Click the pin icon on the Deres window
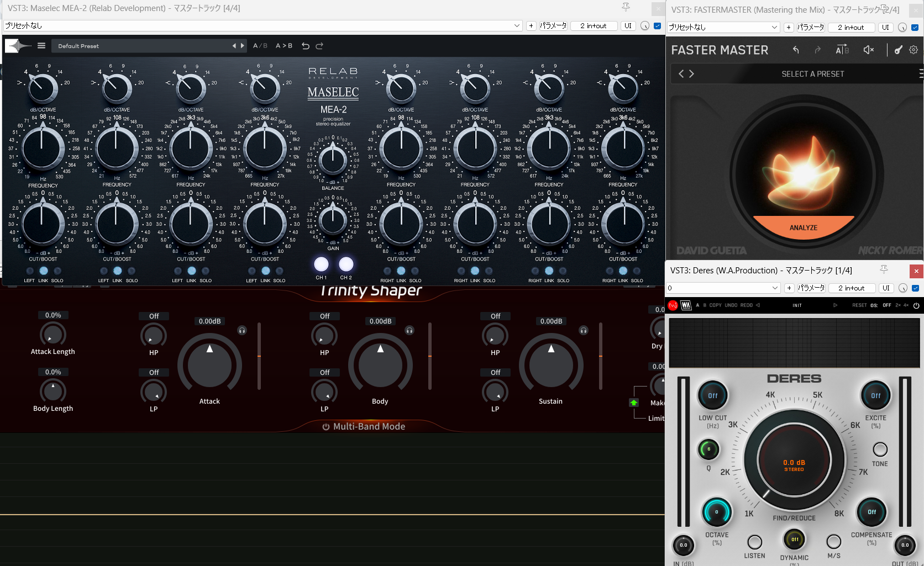924x566 pixels. pos(884,269)
